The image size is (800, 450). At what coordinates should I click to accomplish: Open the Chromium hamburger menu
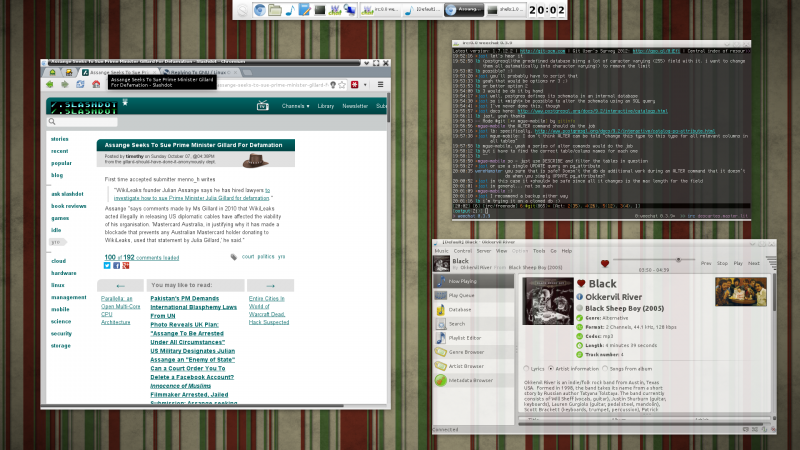380,85
